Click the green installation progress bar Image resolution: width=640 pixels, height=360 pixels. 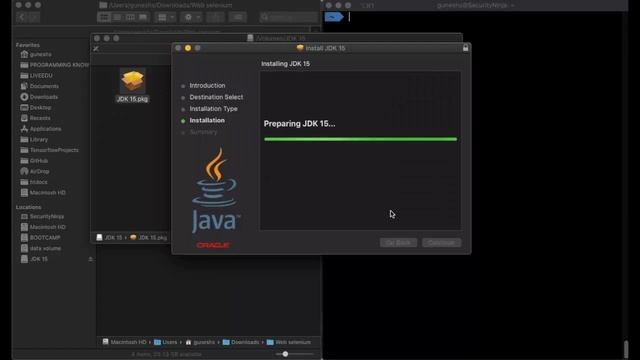coord(360,139)
